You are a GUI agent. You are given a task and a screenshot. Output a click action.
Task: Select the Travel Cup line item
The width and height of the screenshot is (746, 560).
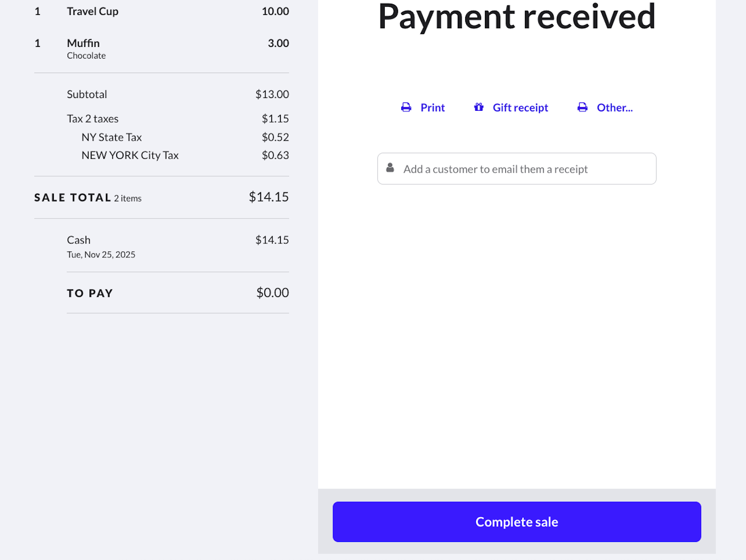click(93, 11)
